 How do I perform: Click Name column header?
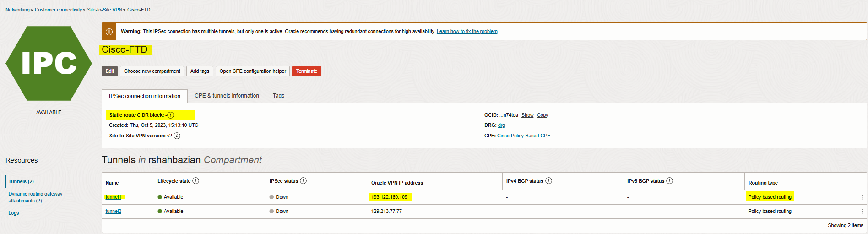tap(112, 183)
